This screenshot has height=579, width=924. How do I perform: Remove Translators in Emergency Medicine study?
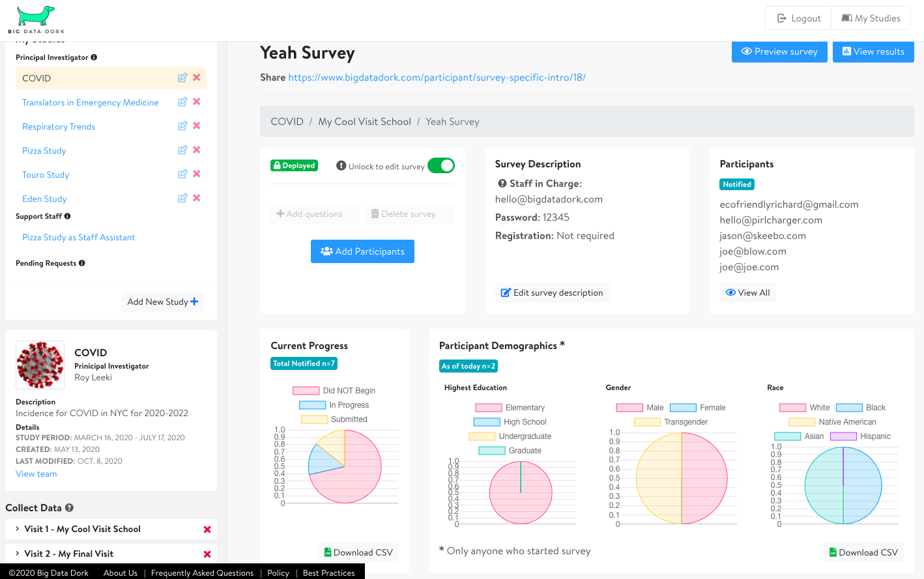tap(197, 102)
